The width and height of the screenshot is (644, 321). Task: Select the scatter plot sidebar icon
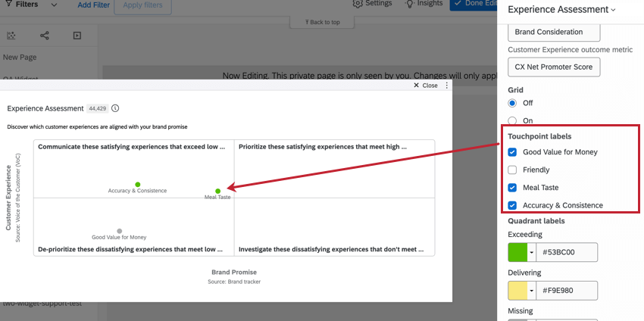11,36
